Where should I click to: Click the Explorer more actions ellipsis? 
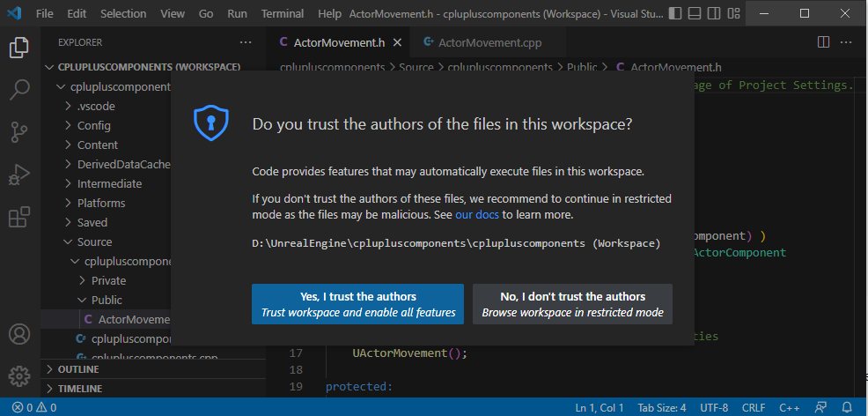246,42
